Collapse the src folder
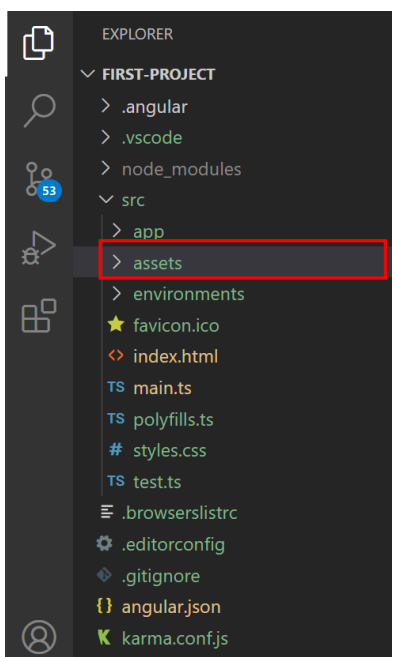The width and height of the screenshot is (396, 657). click(233, 200)
